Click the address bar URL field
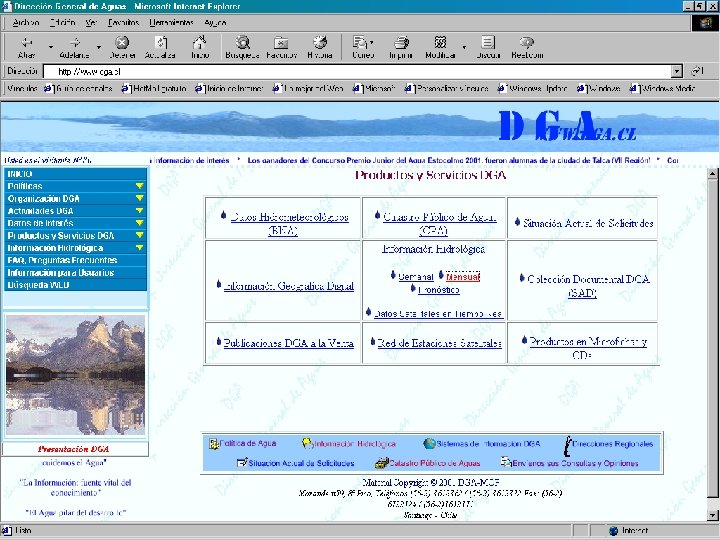Image resolution: width=720 pixels, height=540 pixels. pos(357,71)
